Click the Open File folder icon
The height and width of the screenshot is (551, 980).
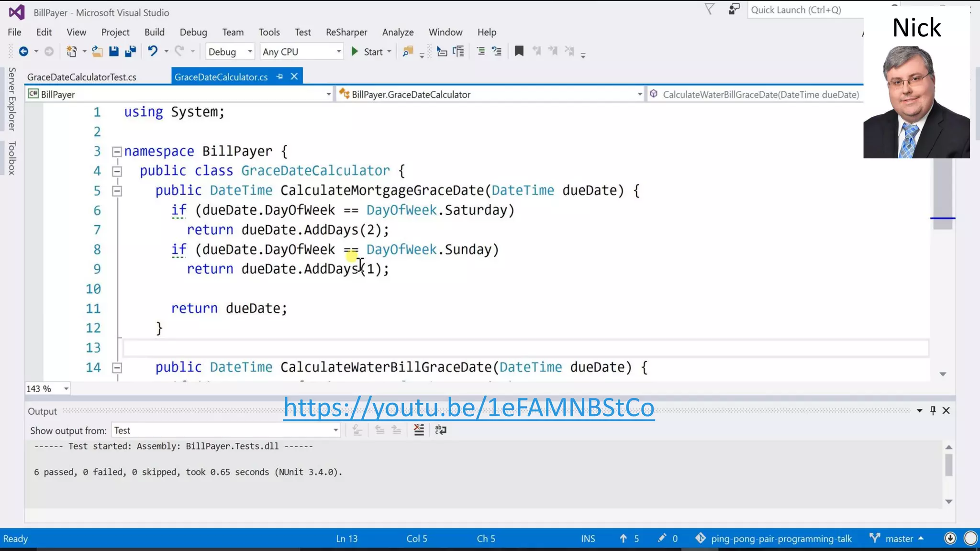tap(97, 52)
